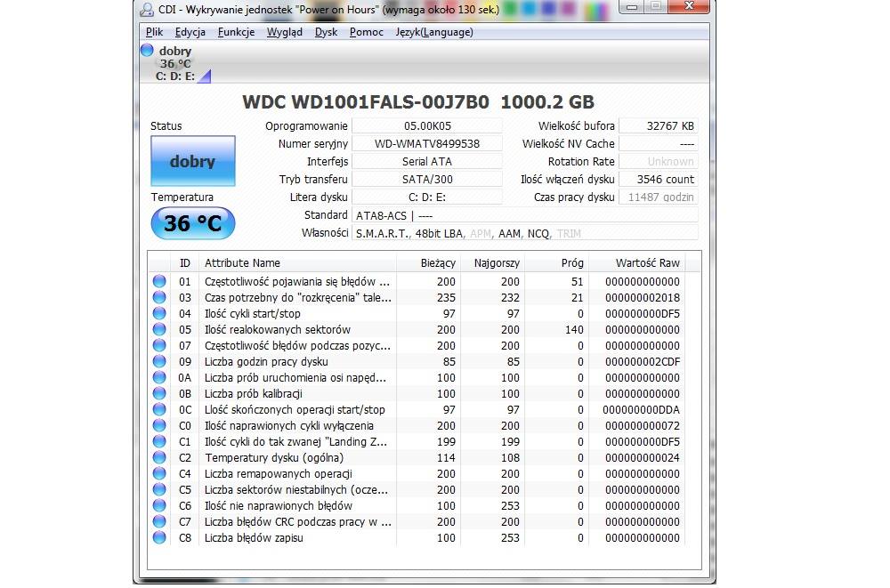The image size is (890, 588).
Task: Click status orb for attribute C8
Action: pos(159,537)
